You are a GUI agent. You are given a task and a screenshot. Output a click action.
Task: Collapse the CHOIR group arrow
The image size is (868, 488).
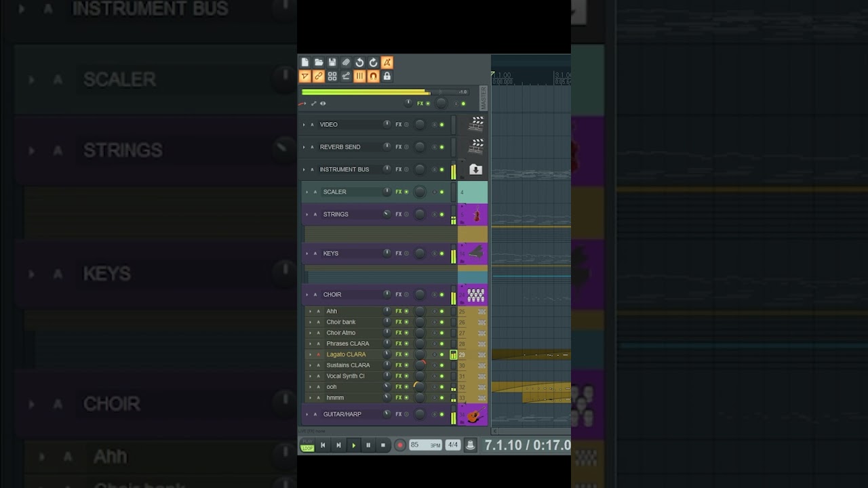(x=307, y=295)
